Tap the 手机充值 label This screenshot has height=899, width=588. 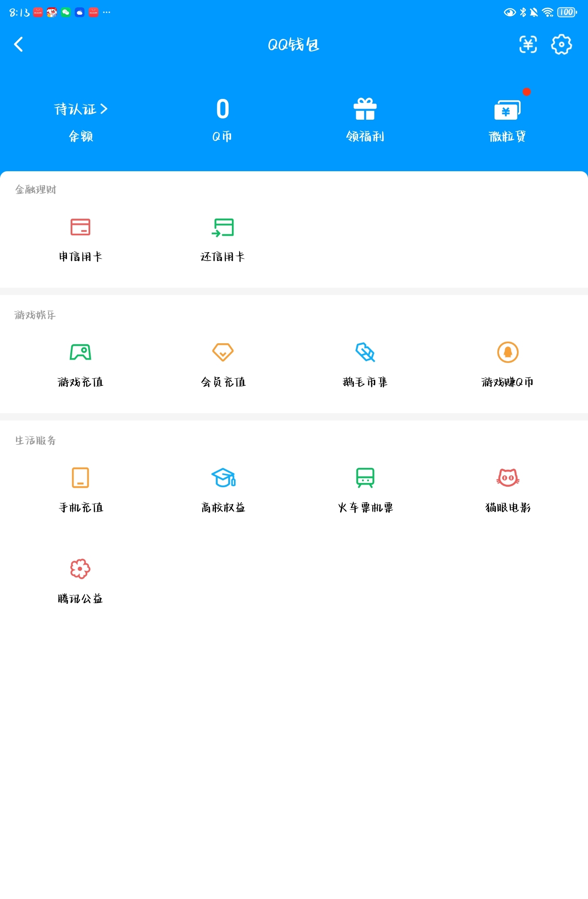click(81, 508)
